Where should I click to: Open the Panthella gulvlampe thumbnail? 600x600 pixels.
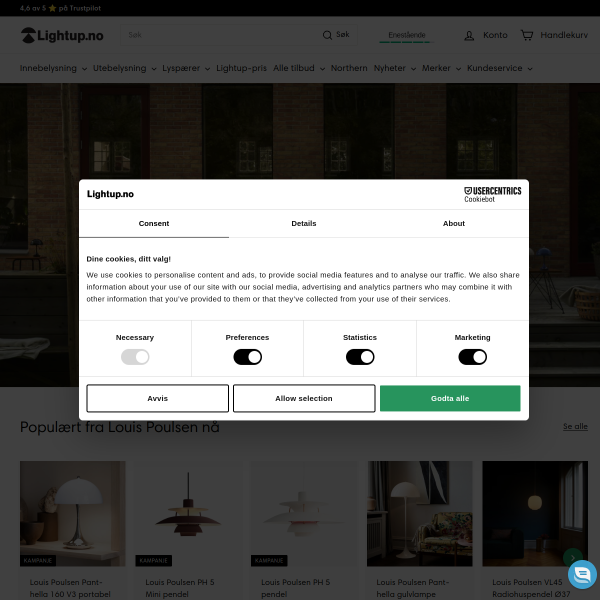pos(420,514)
